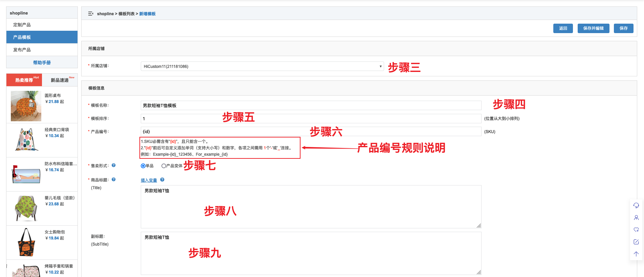Image resolution: width=644 pixels, height=277 pixels.
Task: Open the 经典束口背袋 product thumbnail
Action: tap(26, 140)
